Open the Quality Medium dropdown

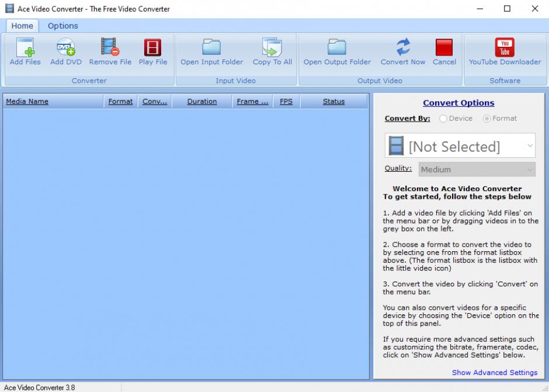point(477,169)
